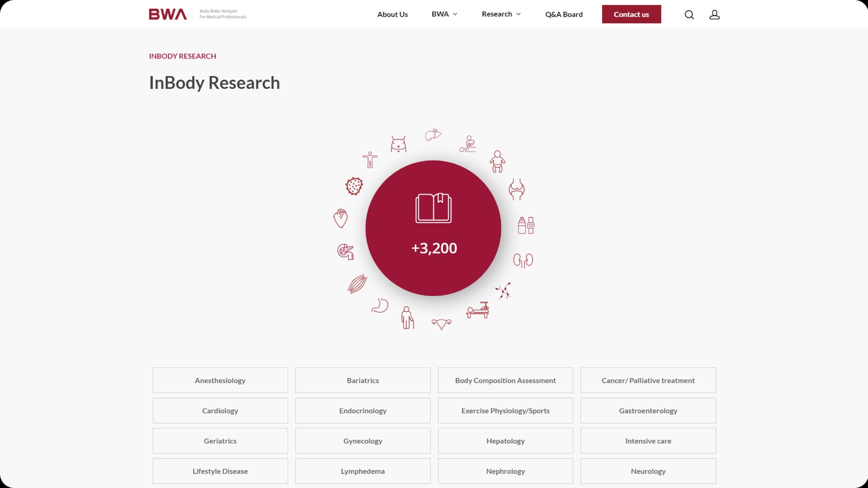868x488 pixels.
Task: Click the liver icon above the circle
Action: [433, 134]
